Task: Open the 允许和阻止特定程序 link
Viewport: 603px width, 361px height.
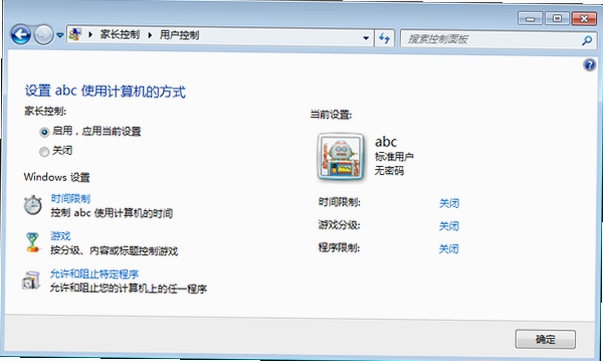Action: pyautogui.click(x=94, y=274)
